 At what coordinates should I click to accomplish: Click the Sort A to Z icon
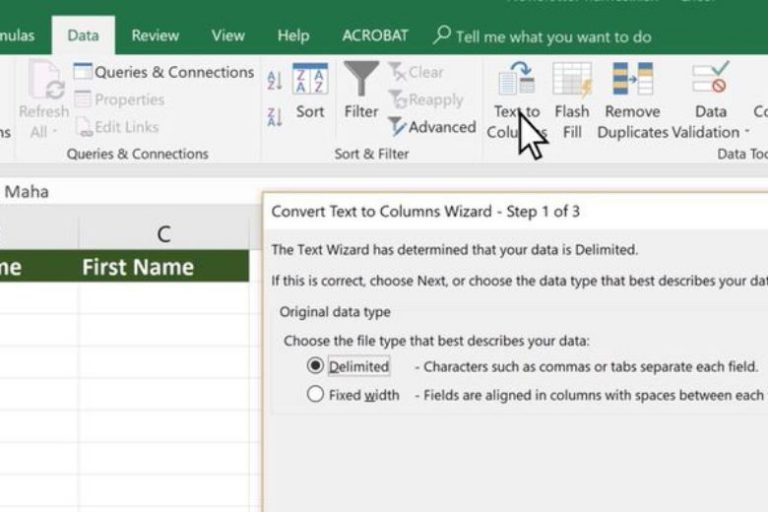point(275,80)
